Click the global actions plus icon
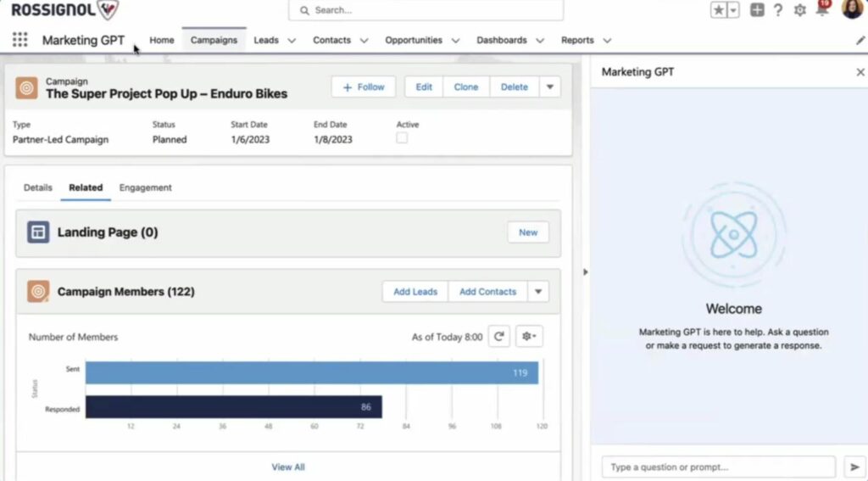This screenshot has height=481, width=868. pos(757,10)
